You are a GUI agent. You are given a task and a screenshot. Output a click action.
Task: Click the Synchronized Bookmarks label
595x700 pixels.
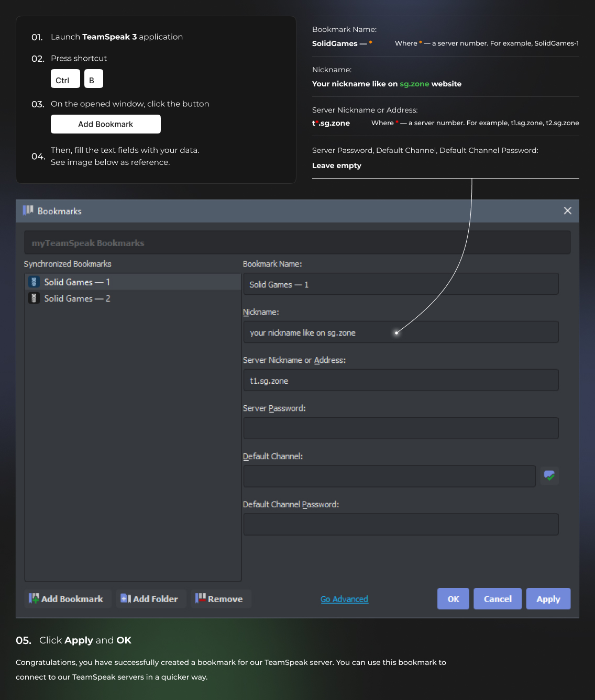[x=68, y=264]
